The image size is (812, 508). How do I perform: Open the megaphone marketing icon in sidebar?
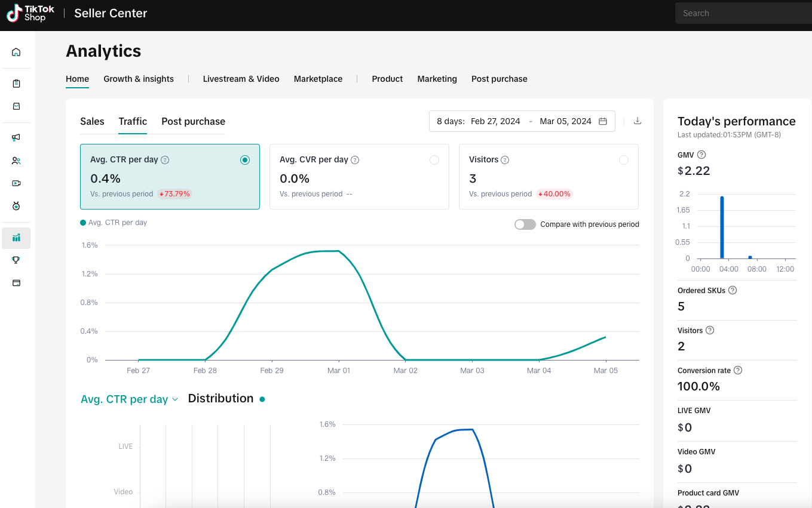16,138
